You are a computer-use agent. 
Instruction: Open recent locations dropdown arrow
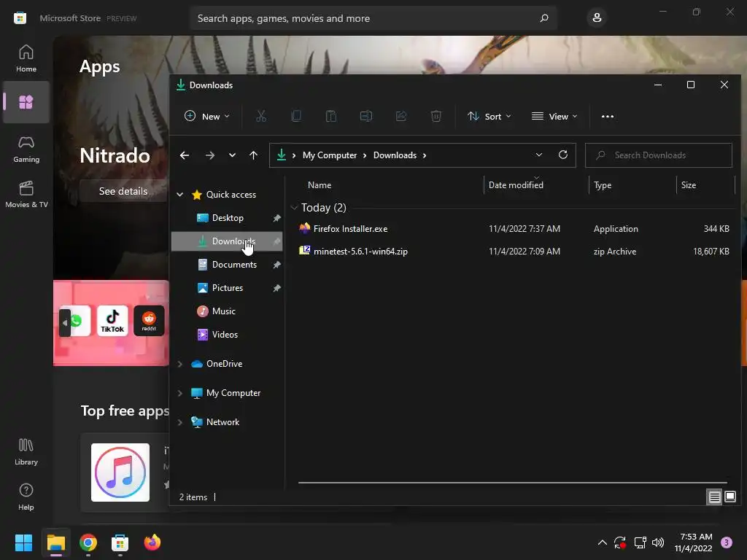click(x=232, y=155)
